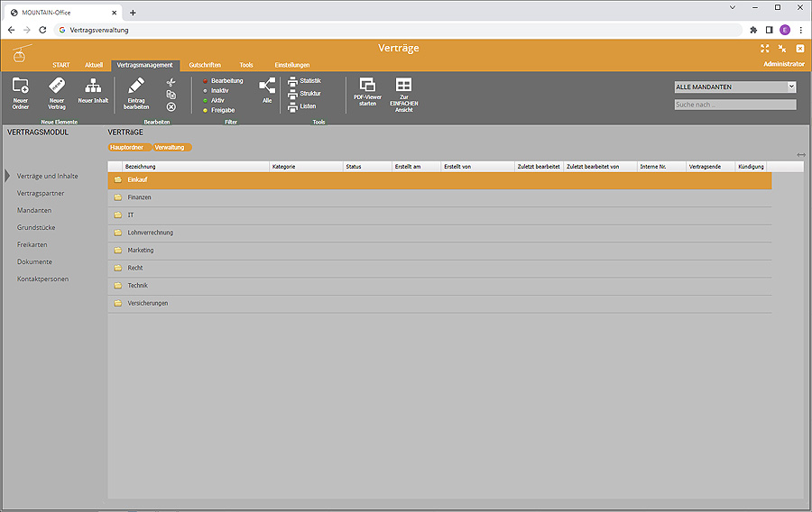Click the Alle filter share icon

(267, 87)
